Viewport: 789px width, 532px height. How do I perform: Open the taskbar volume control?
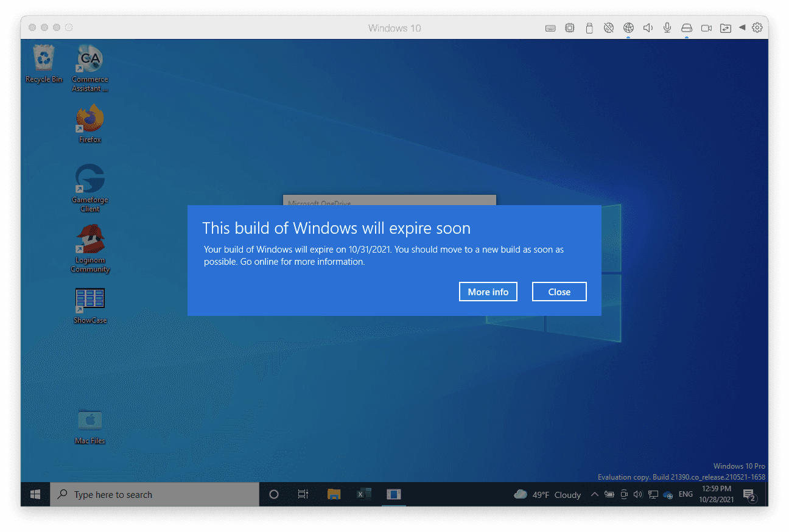(x=638, y=494)
